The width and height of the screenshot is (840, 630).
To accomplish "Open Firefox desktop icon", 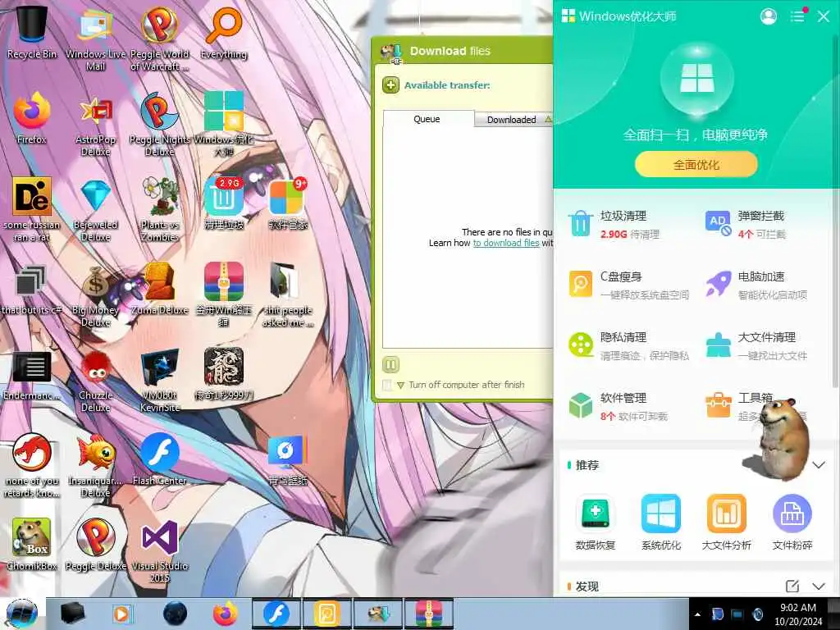I will pos(32,118).
